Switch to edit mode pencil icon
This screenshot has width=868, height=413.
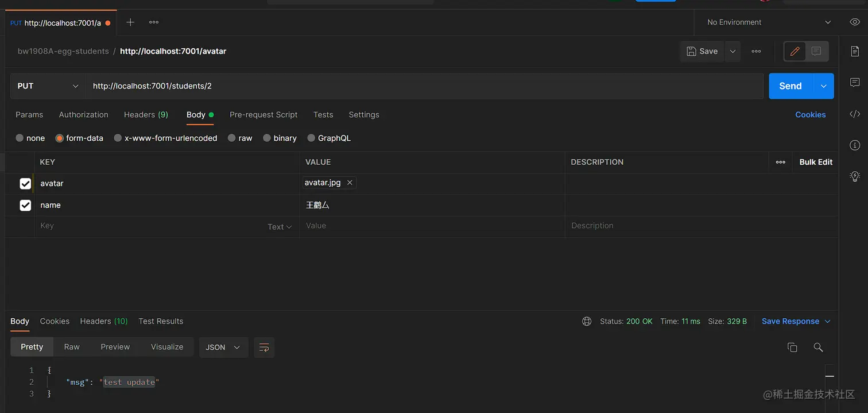795,52
